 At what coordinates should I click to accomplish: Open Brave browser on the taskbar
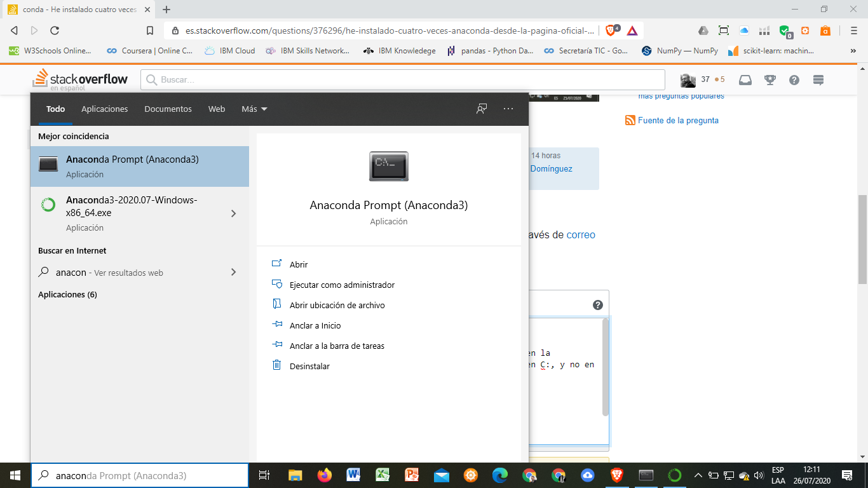617,475
